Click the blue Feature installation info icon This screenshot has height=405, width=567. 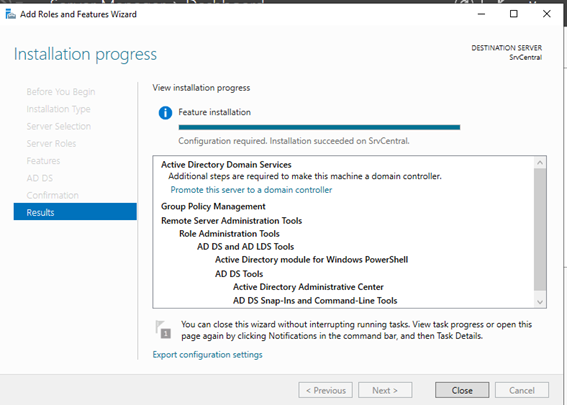tap(165, 113)
